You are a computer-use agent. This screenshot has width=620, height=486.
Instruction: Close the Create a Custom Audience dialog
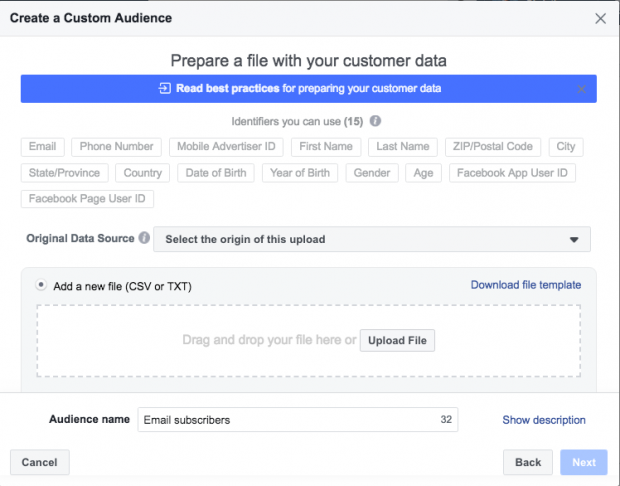click(x=600, y=18)
